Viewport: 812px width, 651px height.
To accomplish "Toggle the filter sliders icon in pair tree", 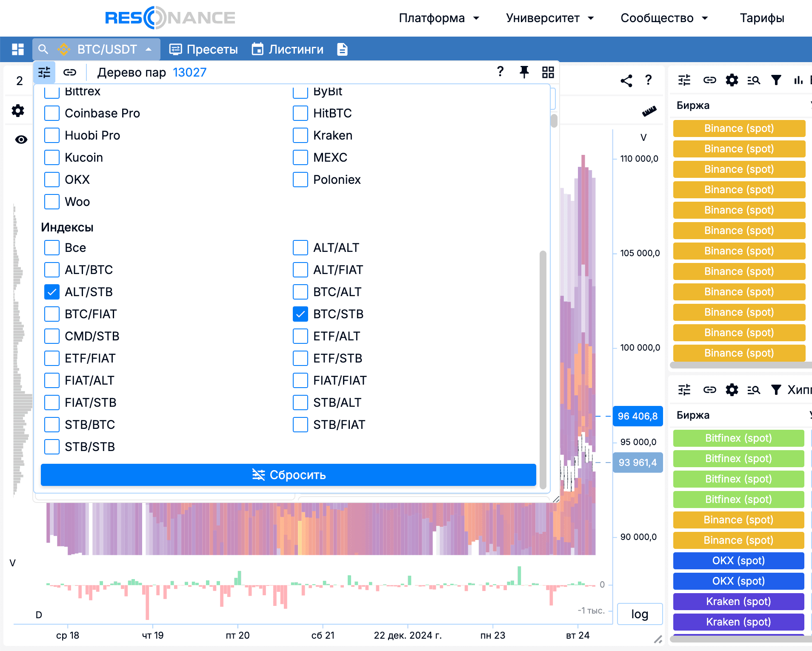I will point(44,72).
